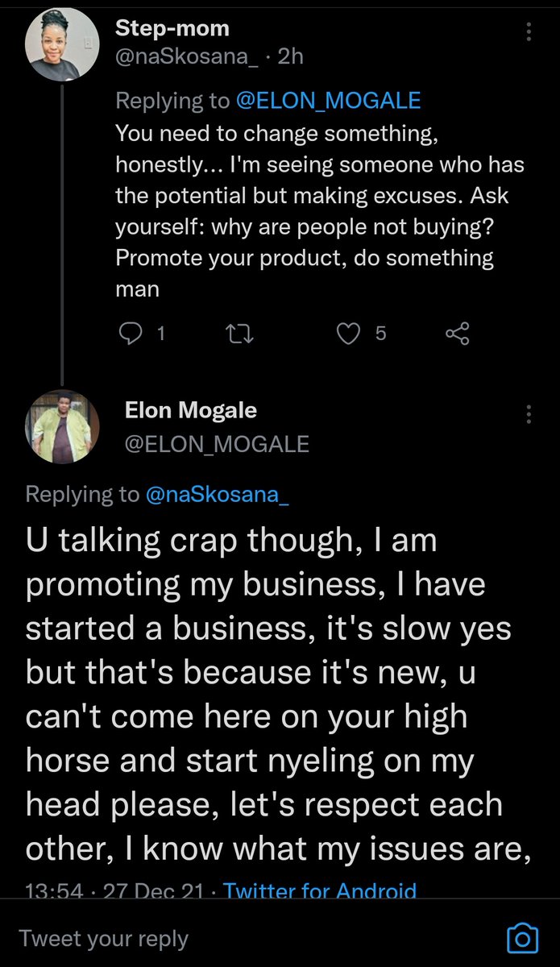
Task: Open the Twitter for Android source link
Action: pos(320,890)
